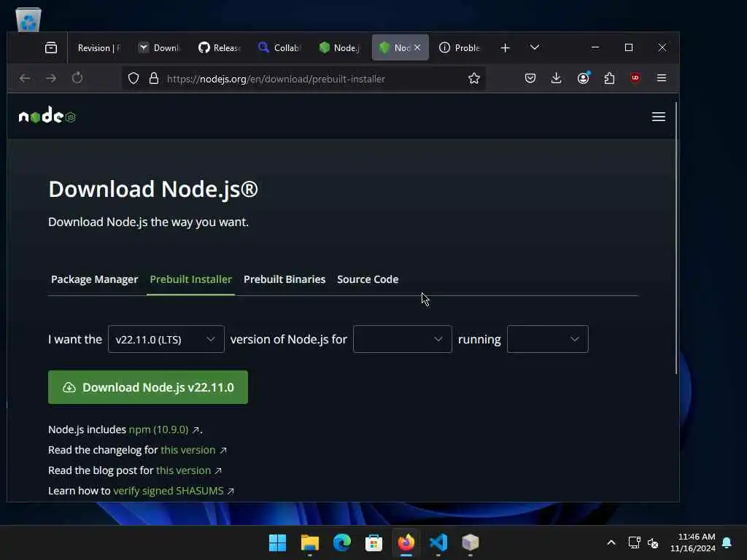Open File Explorer from taskbar

pyautogui.click(x=309, y=542)
